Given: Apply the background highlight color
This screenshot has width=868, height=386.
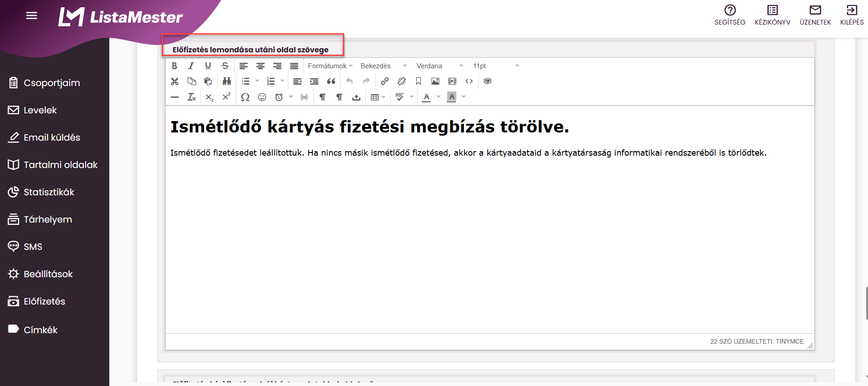Looking at the screenshot, I should pyautogui.click(x=452, y=97).
